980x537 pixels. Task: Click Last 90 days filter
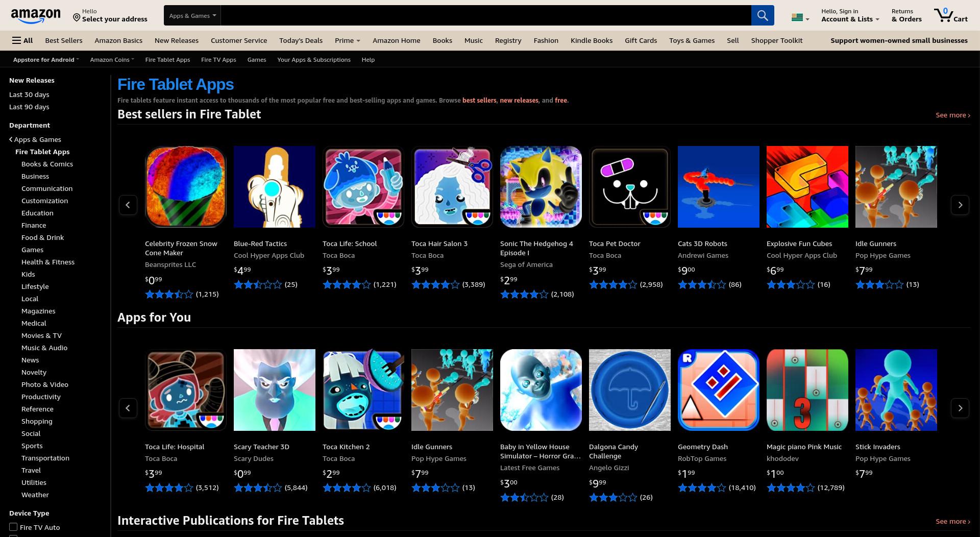tap(29, 107)
